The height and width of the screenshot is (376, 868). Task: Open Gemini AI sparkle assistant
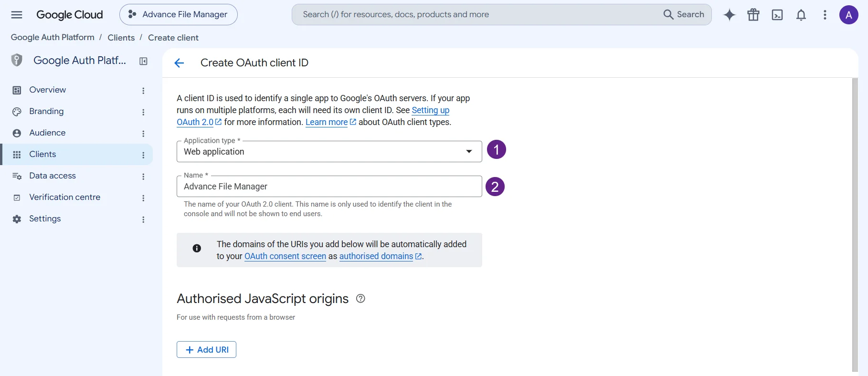point(730,15)
